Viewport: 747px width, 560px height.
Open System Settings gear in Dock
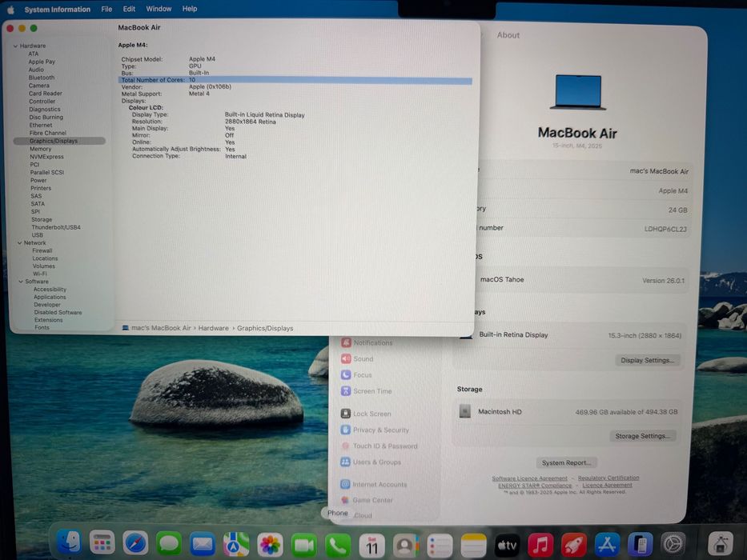pos(673,543)
